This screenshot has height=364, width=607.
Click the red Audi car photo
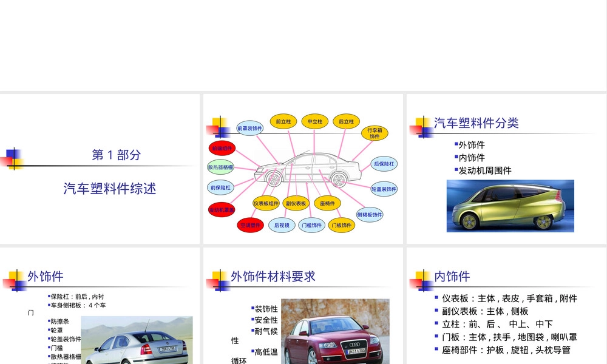coord(335,331)
